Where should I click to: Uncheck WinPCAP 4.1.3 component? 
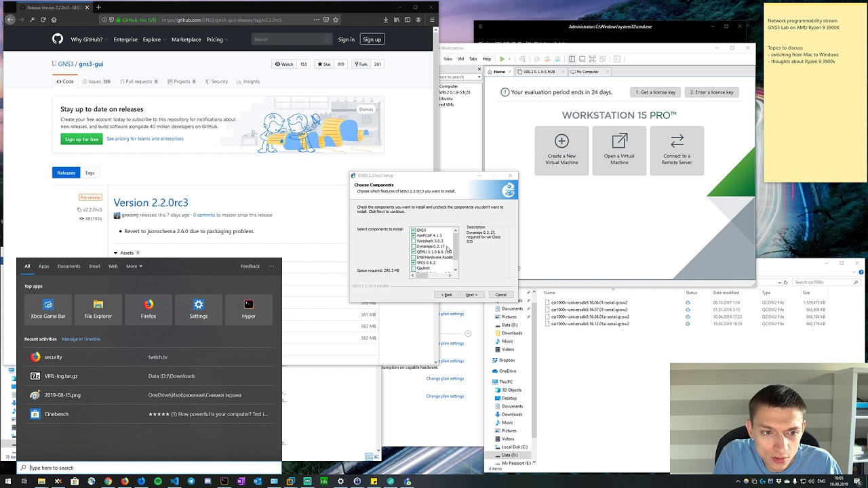point(414,236)
